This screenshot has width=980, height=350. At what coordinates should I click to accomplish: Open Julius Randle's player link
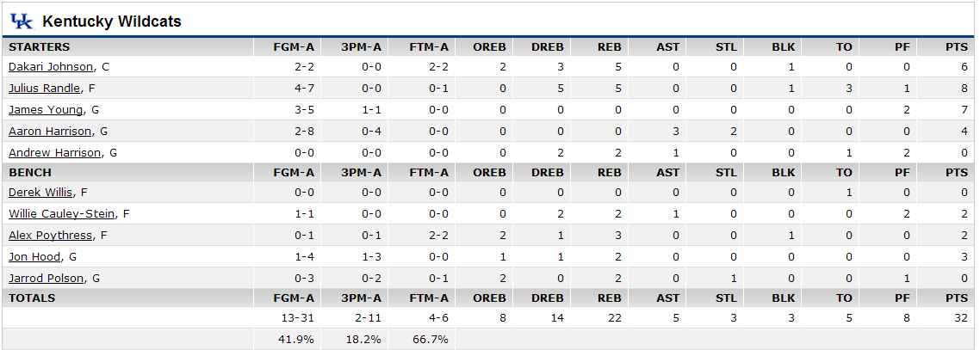(x=45, y=89)
